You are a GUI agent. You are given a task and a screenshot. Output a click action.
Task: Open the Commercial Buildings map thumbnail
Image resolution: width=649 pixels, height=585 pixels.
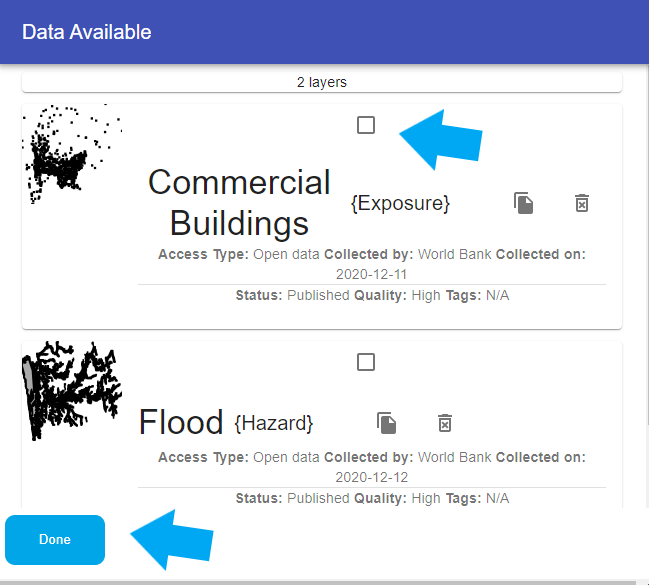click(x=72, y=155)
